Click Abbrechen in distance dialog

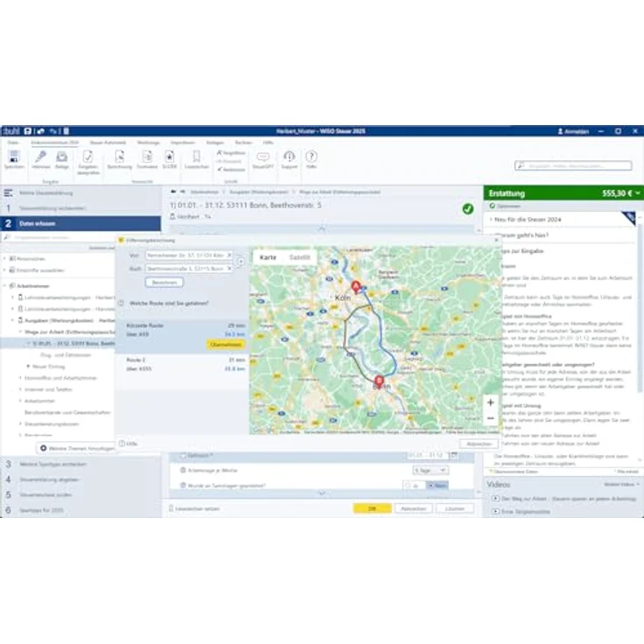click(479, 444)
